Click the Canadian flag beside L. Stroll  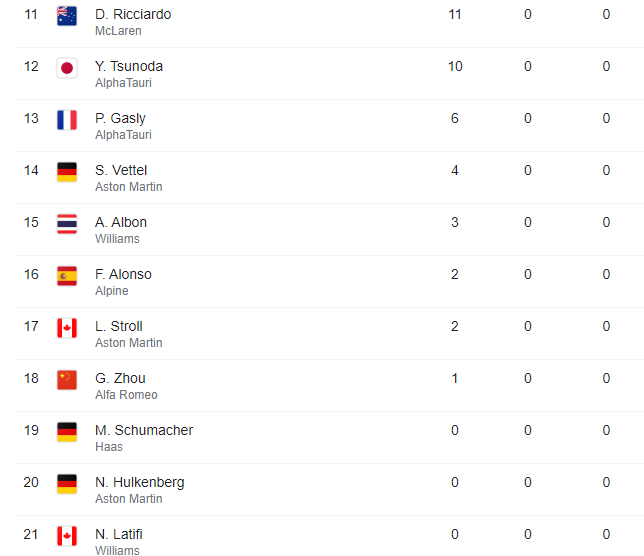(x=67, y=328)
